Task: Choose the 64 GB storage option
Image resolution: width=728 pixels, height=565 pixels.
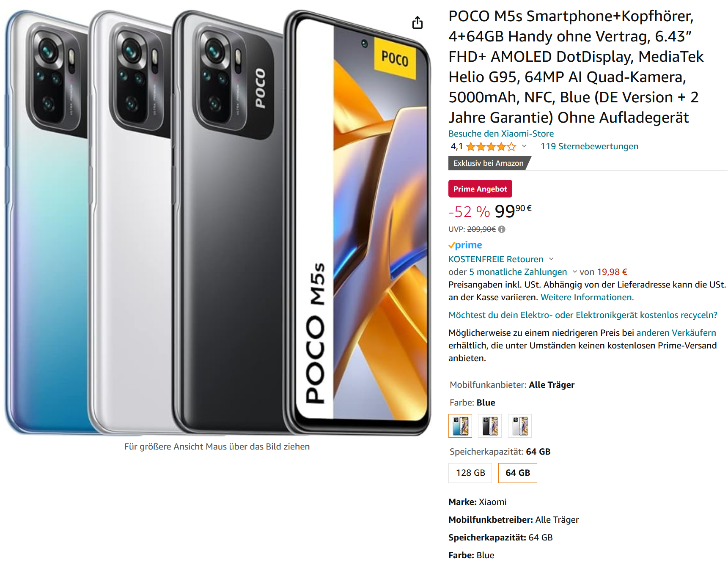Action: (518, 473)
